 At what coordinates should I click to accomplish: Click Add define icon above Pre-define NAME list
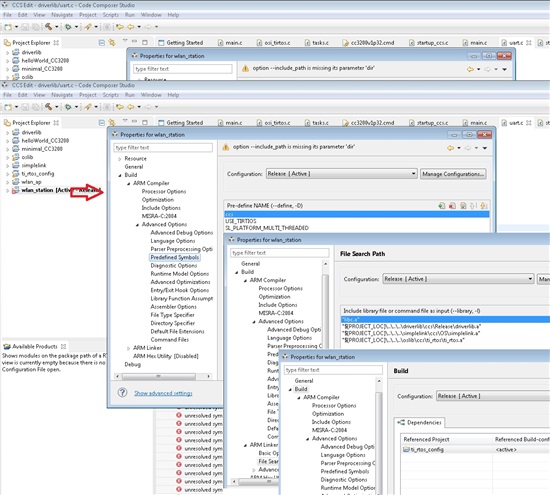pyautogui.click(x=442, y=206)
